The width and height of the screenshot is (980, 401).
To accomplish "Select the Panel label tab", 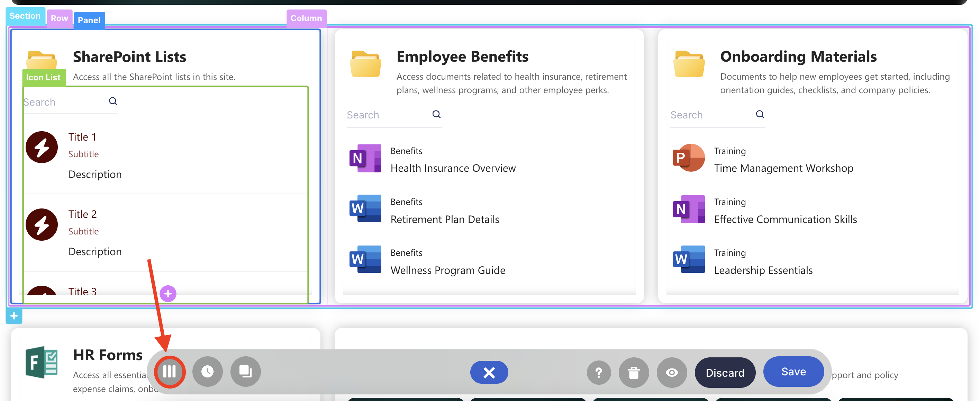I will tap(89, 20).
